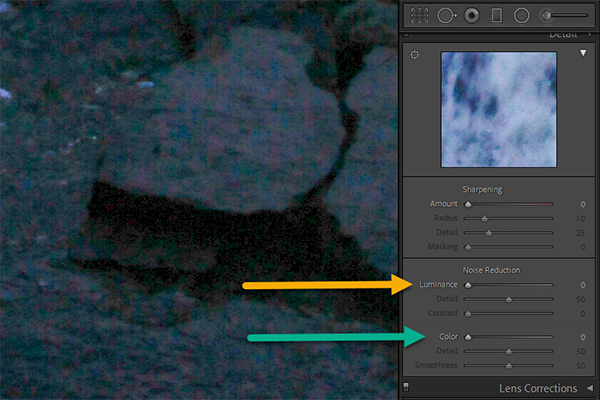Click the Sharpening Amount slider handle
The image size is (600, 400).
(468, 203)
